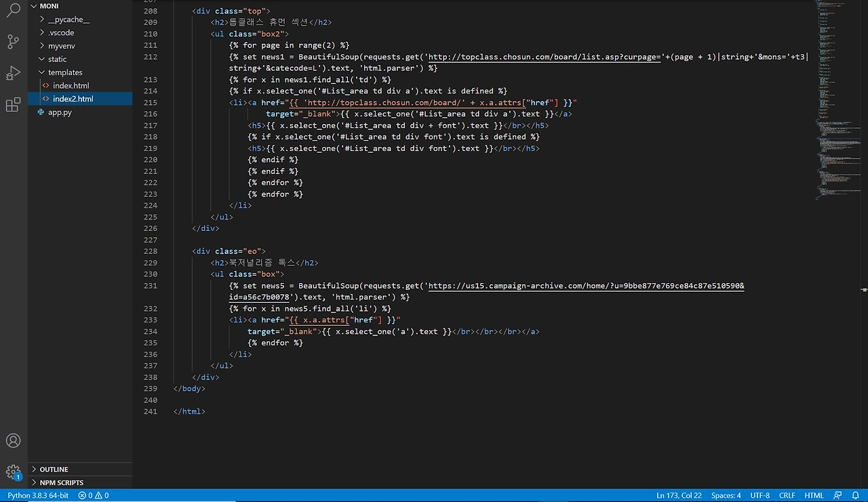The height and width of the screenshot is (502, 868).
Task: Click the us15.campaign-archive.com URL
Action: [x=586, y=286]
